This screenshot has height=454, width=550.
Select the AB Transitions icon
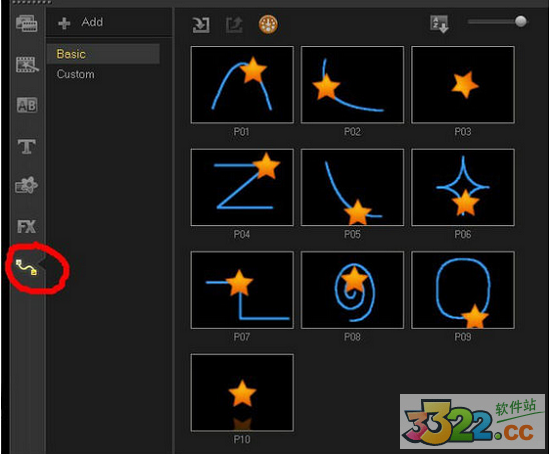click(x=27, y=105)
